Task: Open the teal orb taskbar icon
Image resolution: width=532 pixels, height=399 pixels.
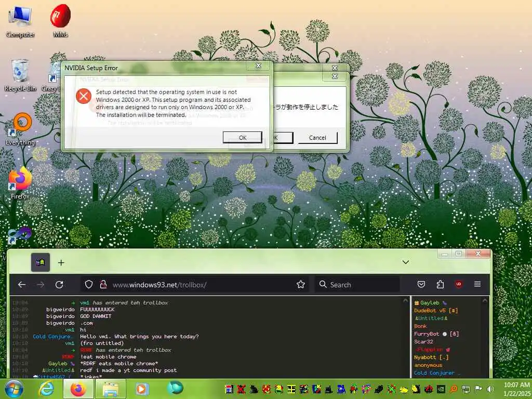Action: 175,388
